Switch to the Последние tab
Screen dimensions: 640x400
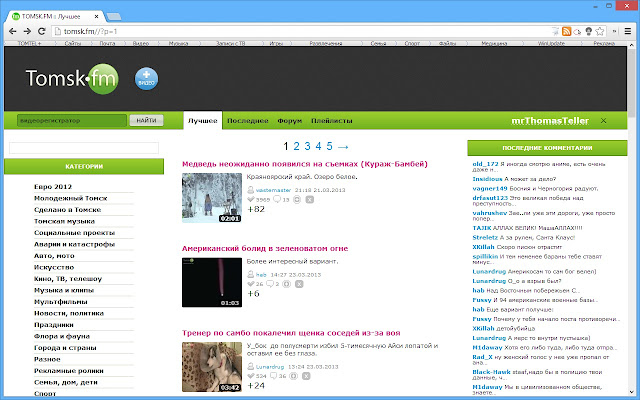246,121
